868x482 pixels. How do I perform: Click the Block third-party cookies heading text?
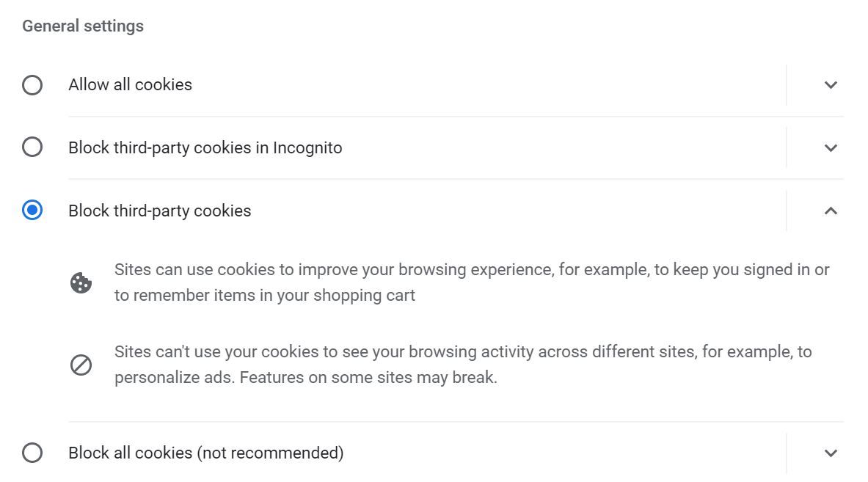(160, 211)
